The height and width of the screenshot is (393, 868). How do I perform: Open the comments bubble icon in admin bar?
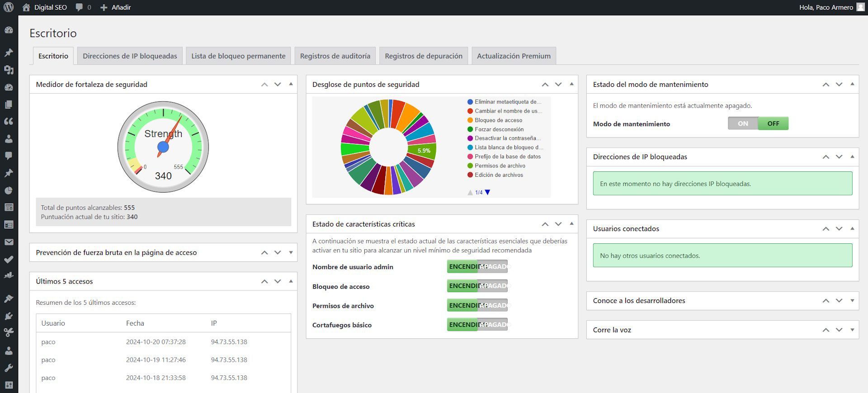point(79,7)
